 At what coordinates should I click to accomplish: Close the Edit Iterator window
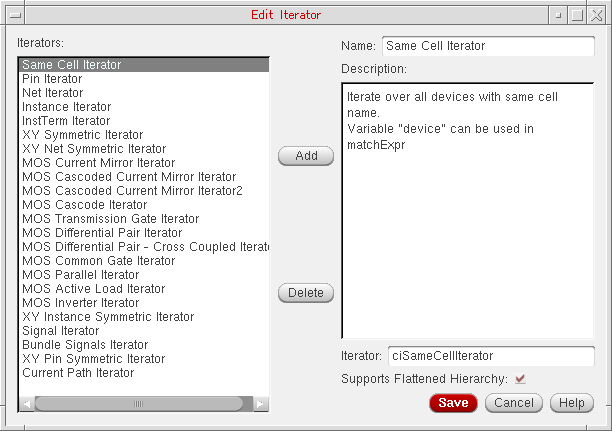click(x=596, y=15)
